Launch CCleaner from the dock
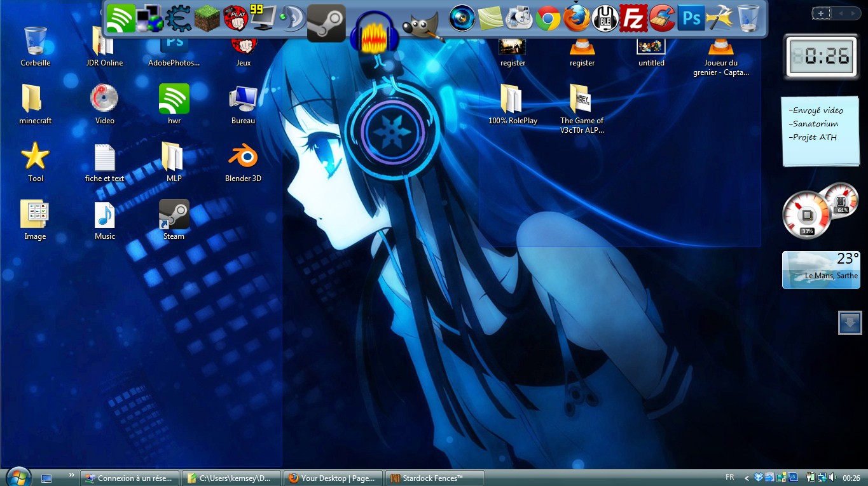Image resolution: width=868 pixels, height=486 pixels. [662, 18]
